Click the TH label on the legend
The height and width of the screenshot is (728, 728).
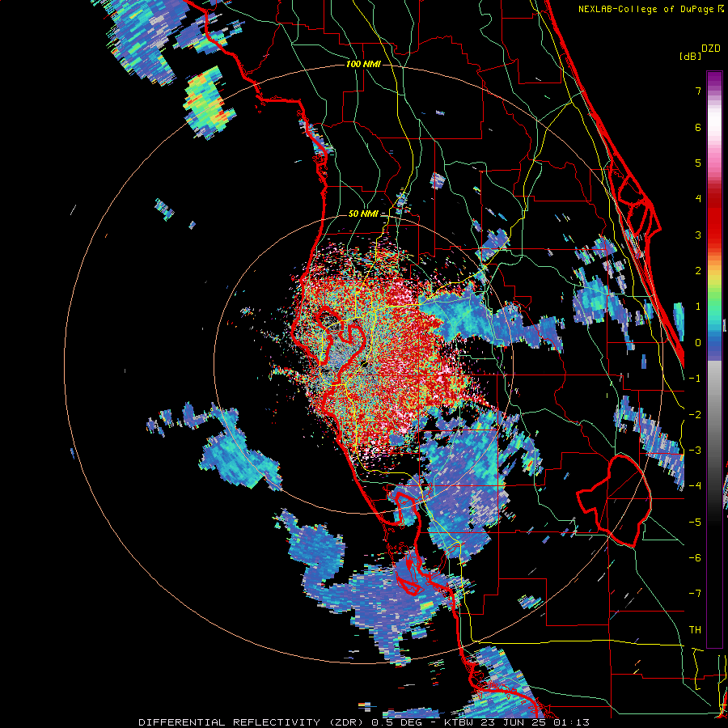pos(695,629)
